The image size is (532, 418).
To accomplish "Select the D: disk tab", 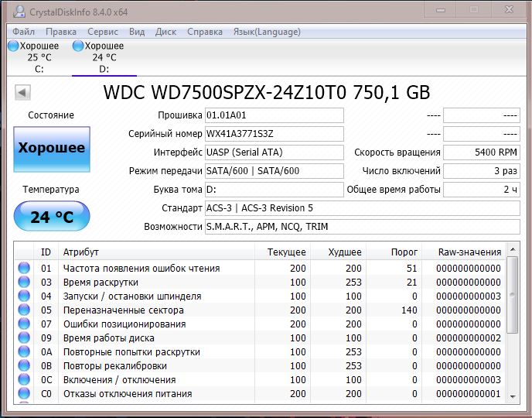I will click(x=104, y=57).
